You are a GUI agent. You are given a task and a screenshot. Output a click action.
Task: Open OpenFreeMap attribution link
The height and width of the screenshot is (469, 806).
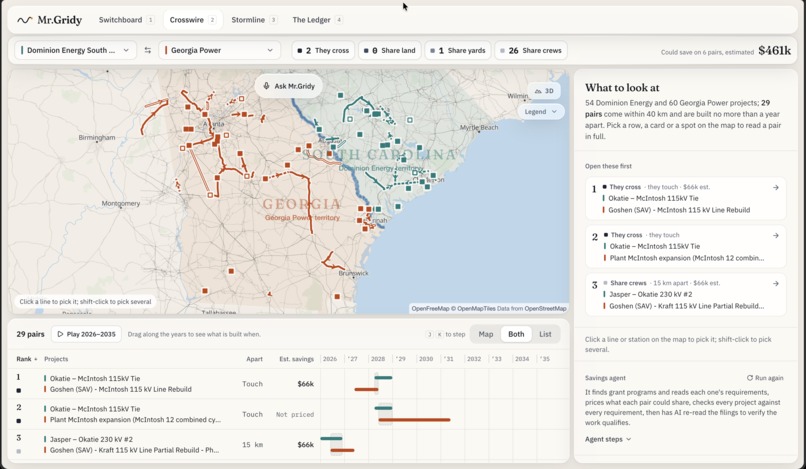tap(430, 309)
